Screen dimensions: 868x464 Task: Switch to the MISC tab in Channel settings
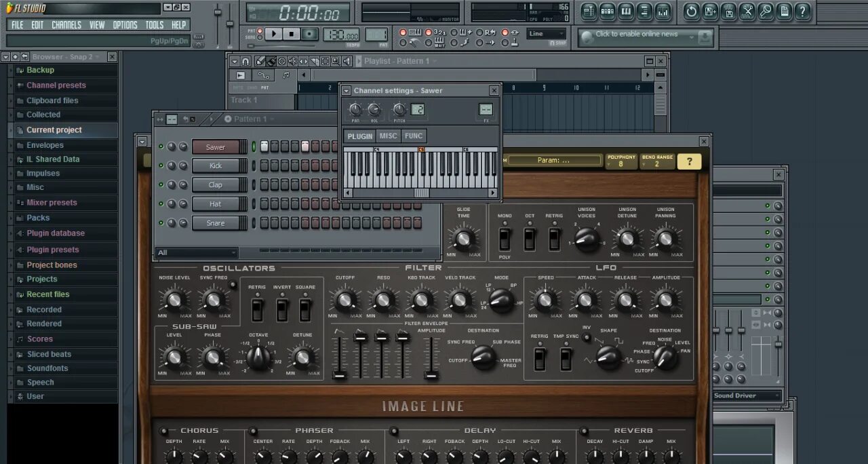coord(389,136)
